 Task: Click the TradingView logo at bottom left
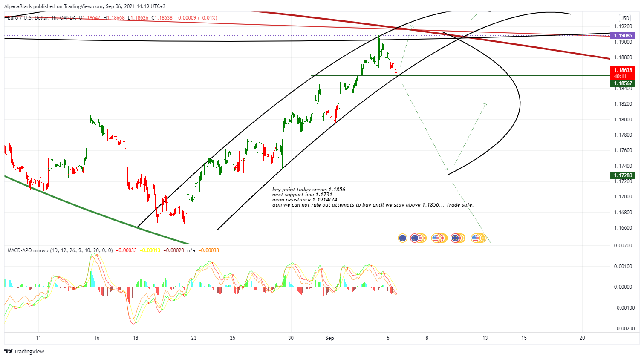coord(24,351)
